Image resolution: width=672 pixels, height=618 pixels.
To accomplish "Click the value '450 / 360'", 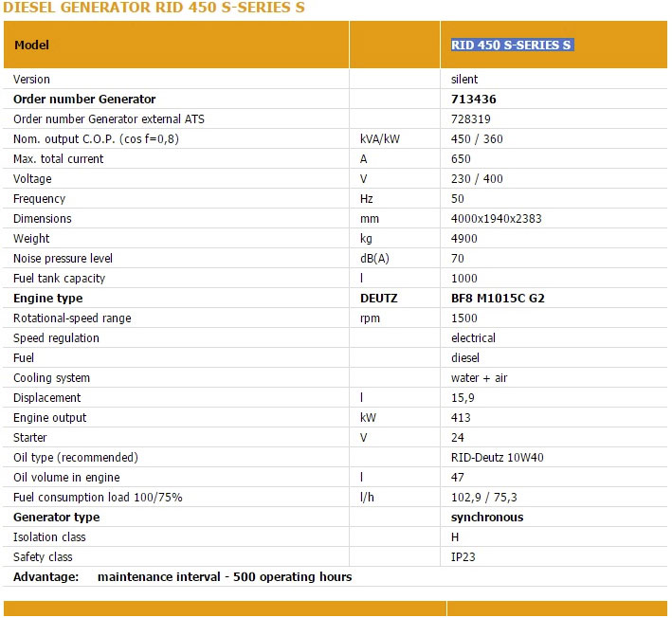I will 477,138.
